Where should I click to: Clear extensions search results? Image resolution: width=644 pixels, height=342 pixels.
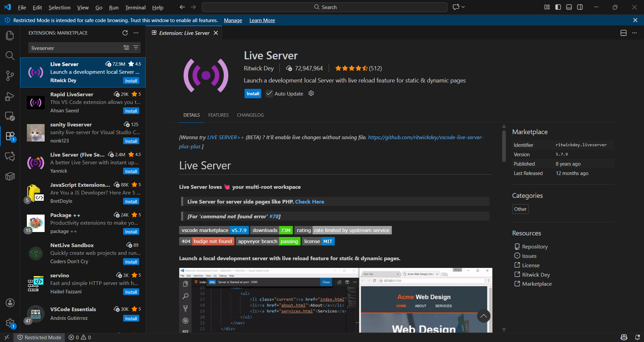(x=126, y=48)
